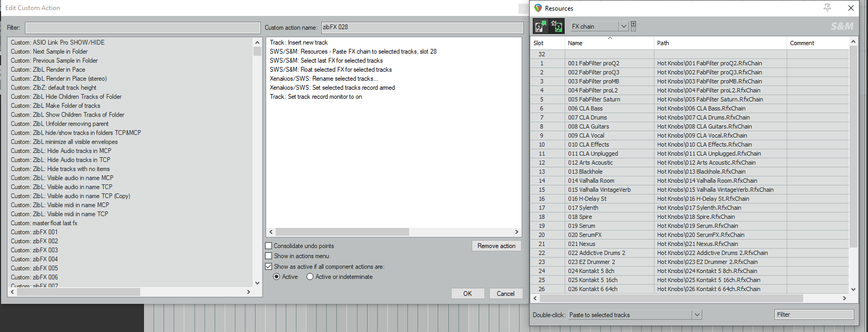
Task: Sort the Resources list by Name column
Action: pos(609,43)
